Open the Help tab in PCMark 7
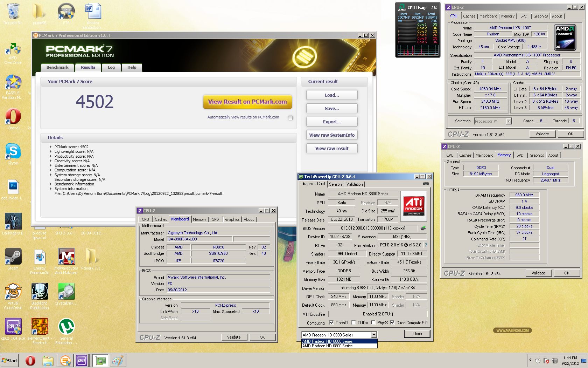This screenshot has height=368, width=588. (x=132, y=67)
